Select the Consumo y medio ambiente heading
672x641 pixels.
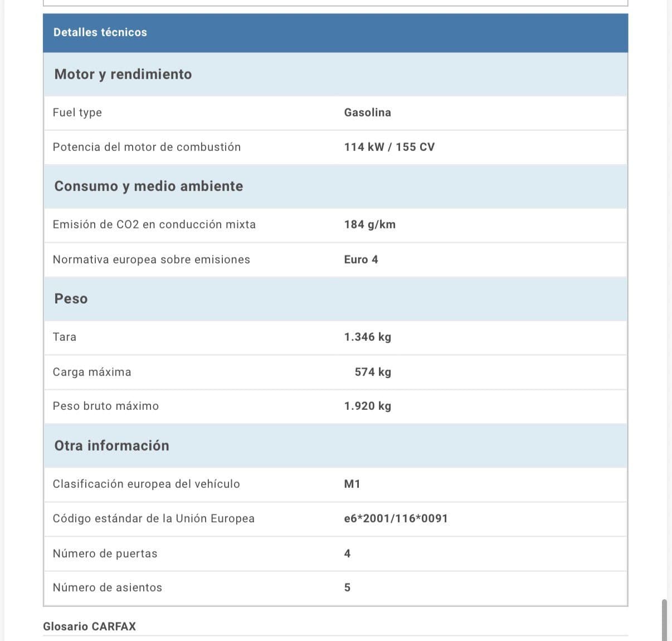[x=148, y=186]
